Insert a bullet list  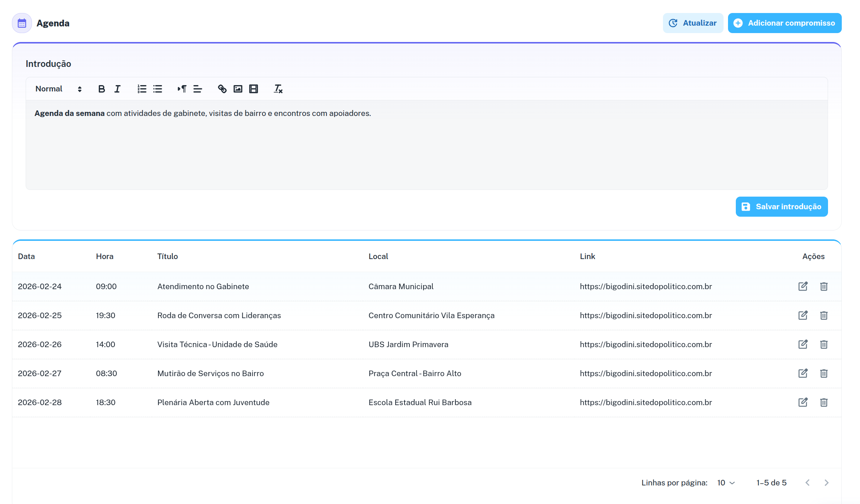click(157, 89)
